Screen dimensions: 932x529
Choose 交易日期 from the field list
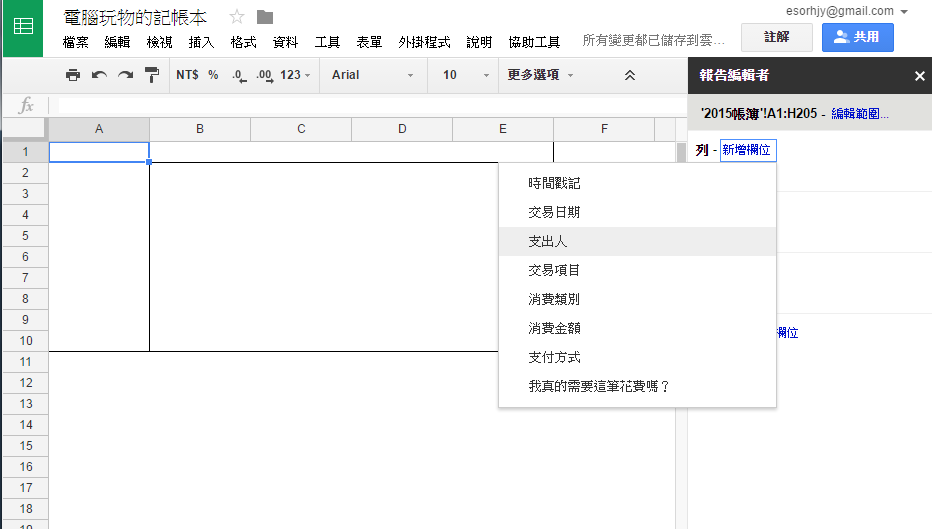coord(637,212)
